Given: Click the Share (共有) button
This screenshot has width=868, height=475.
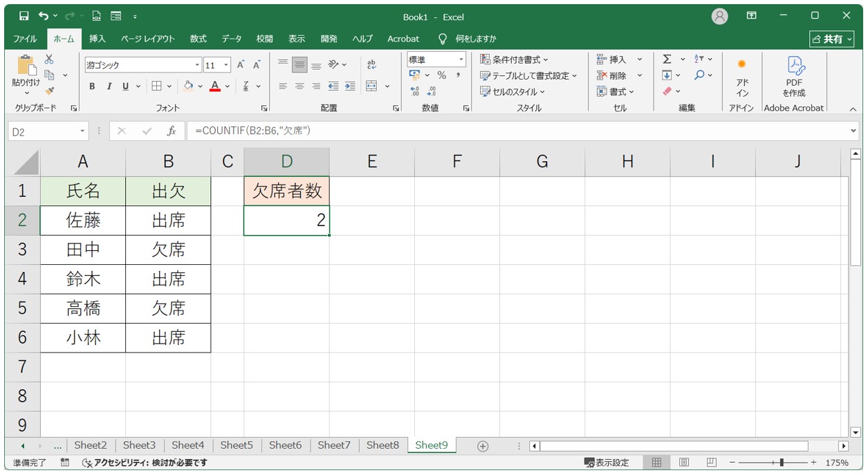Looking at the screenshot, I should (833, 39).
